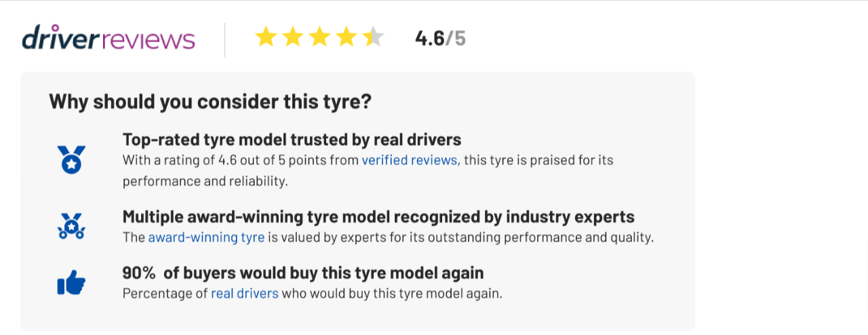Click the award trophy medals icon
Image resolution: width=868 pixels, height=335 pixels.
click(x=71, y=226)
